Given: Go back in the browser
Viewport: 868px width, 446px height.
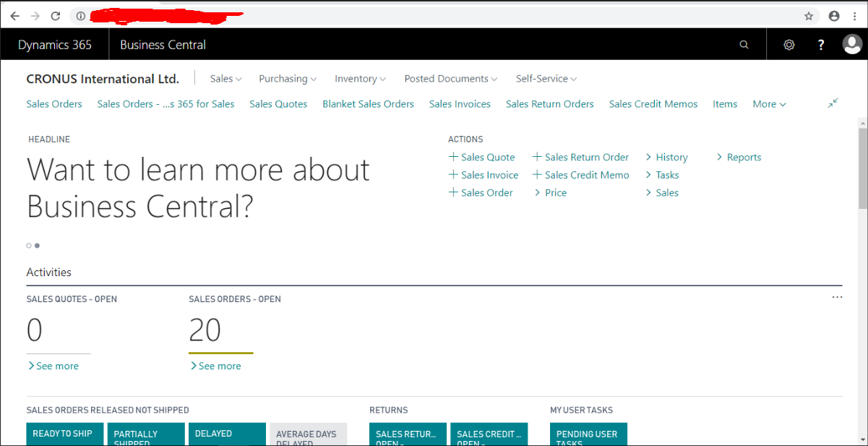Looking at the screenshot, I should click(14, 16).
